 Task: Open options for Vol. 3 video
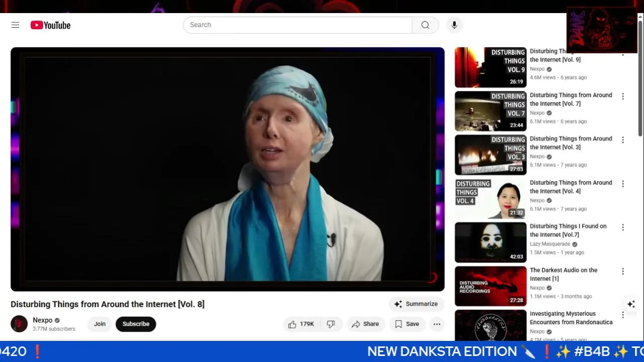(622, 140)
